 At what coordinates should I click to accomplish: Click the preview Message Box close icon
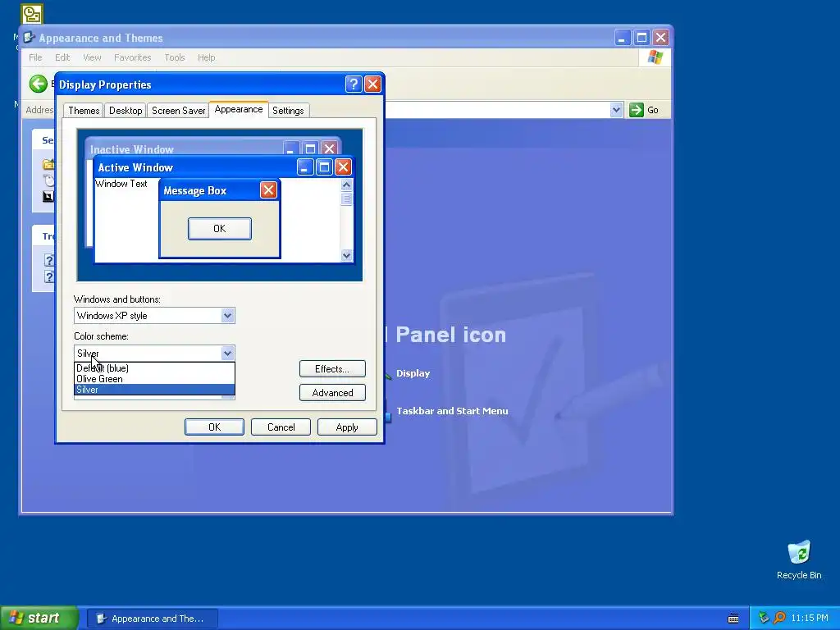pyautogui.click(x=268, y=189)
